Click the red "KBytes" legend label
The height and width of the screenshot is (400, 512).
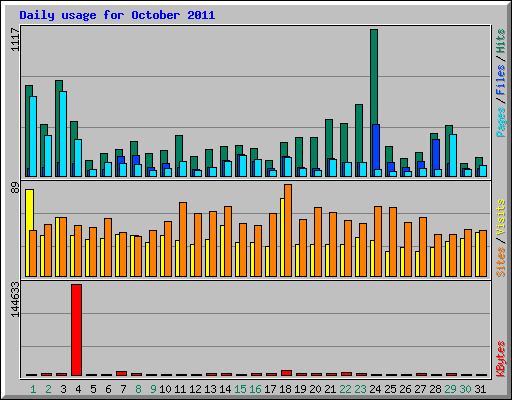point(501,359)
